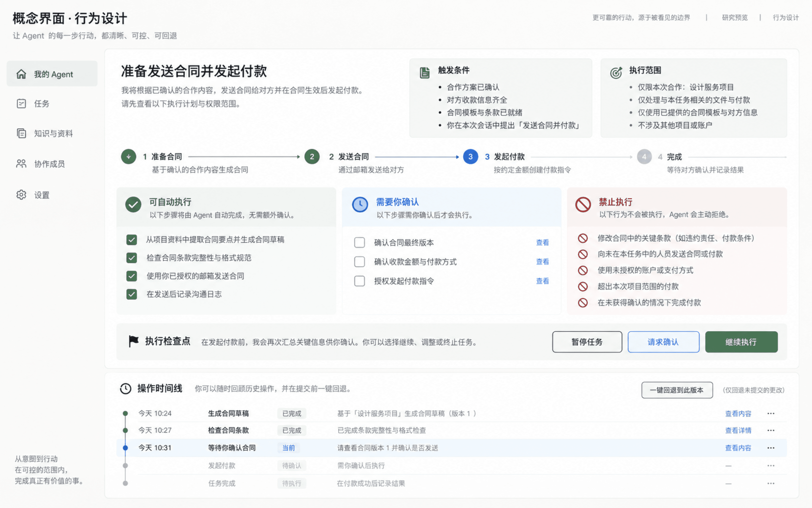Screen dimensions: 812x508
Task: Click 查看 link for 确认合同最终版本
Action: pyautogui.click(x=542, y=242)
